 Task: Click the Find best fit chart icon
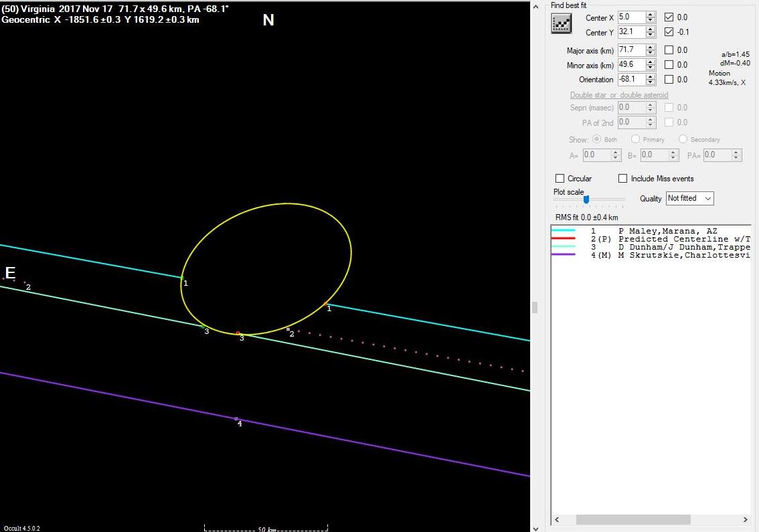click(x=561, y=23)
